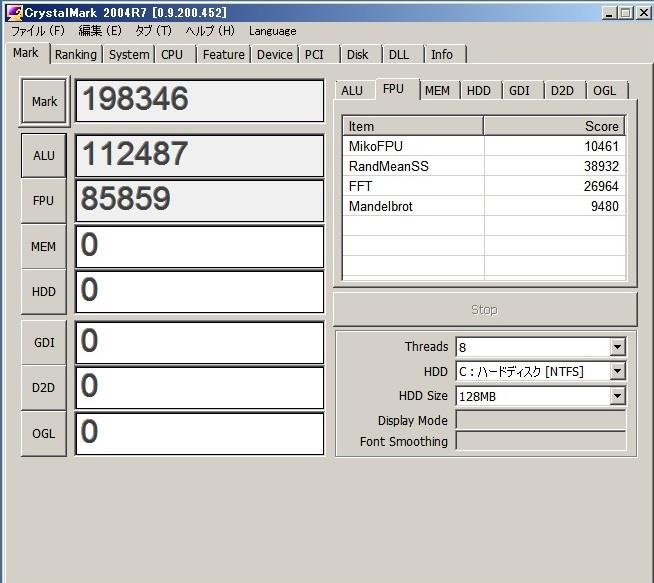Show HDD results detail tab

(x=479, y=90)
